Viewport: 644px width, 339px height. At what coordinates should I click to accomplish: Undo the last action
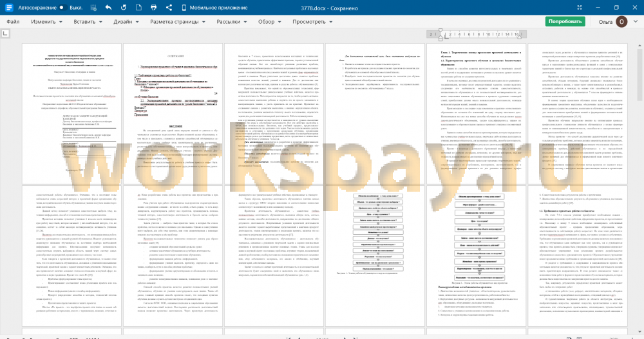point(108,7)
